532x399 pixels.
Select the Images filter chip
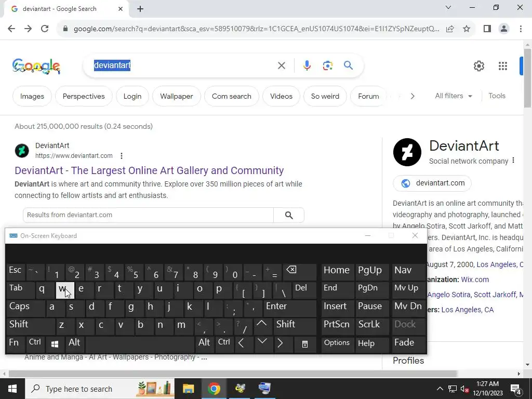pyautogui.click(x=32, y=96)
